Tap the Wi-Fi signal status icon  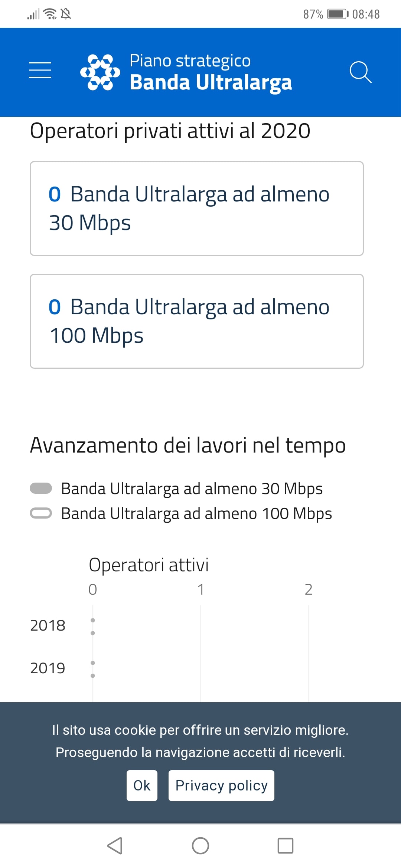point(50,14)
